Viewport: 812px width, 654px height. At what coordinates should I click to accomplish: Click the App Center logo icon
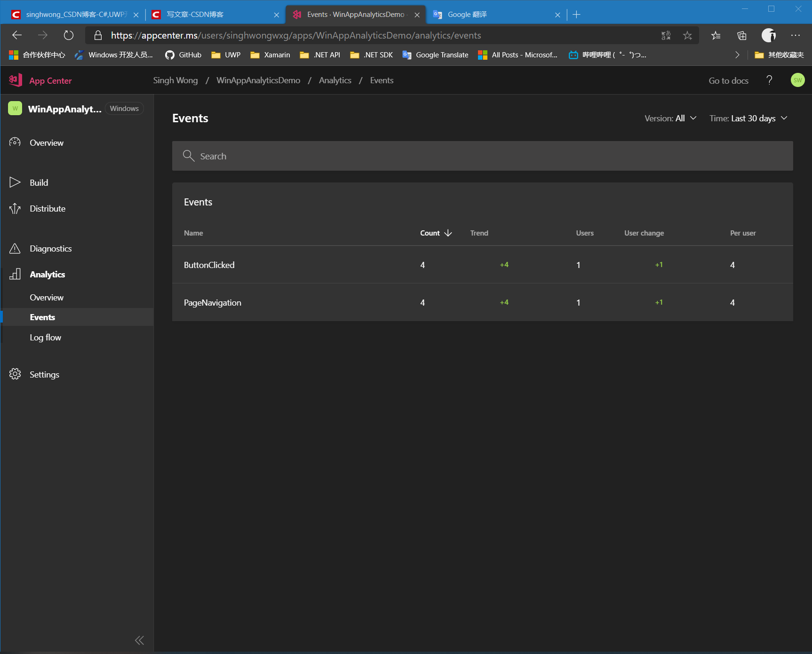pyautogui.click(x=15, y=80)
